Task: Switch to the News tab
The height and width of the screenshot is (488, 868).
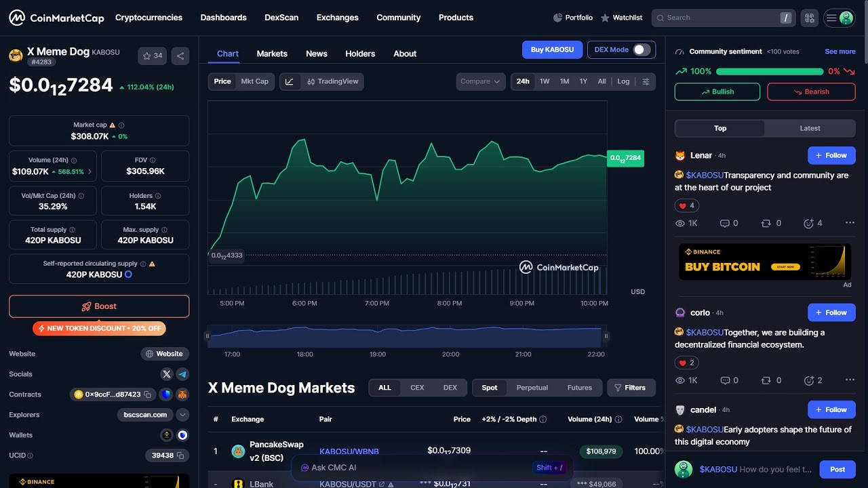Action: 317,54
